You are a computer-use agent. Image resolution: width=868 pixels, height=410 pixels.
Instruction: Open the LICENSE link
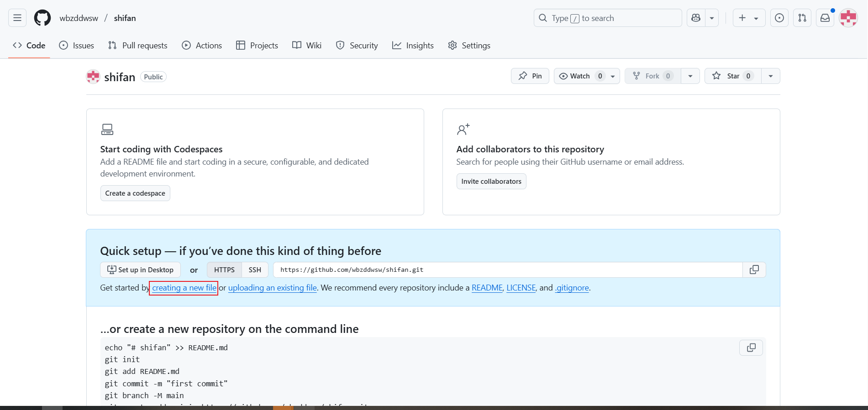[x=521, y=288]
